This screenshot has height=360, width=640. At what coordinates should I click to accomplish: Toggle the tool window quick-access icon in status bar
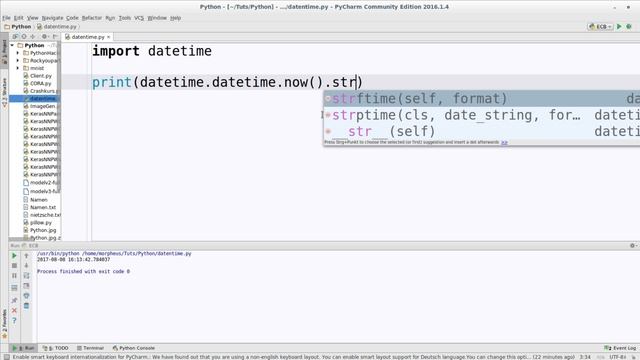[x=7, y=357]
